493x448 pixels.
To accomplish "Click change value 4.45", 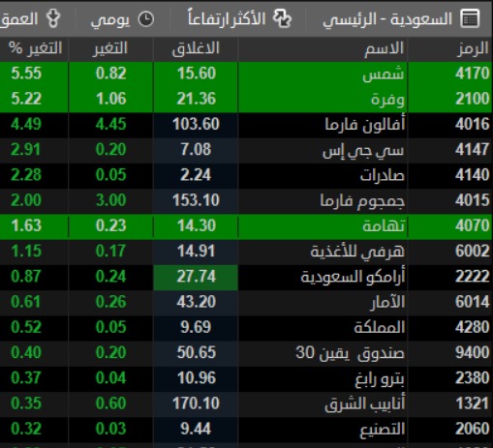I will (110, 124).
